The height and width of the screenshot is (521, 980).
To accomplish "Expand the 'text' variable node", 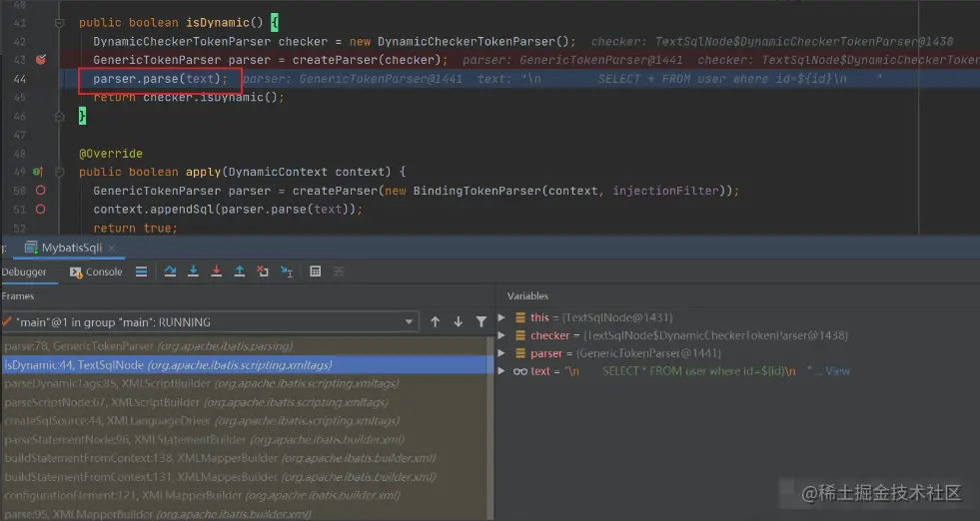I will point(501,371).
